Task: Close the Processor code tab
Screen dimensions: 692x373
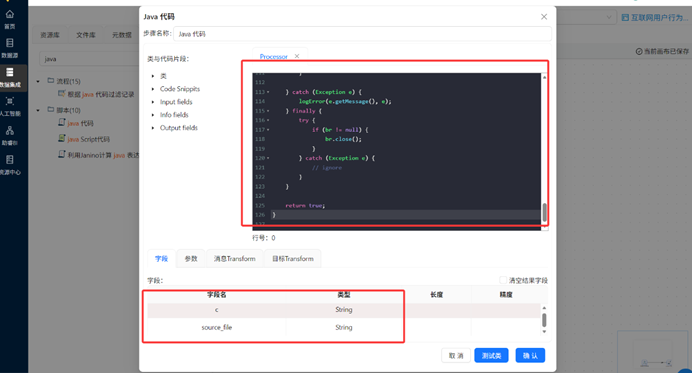Action: coord(297,56)
